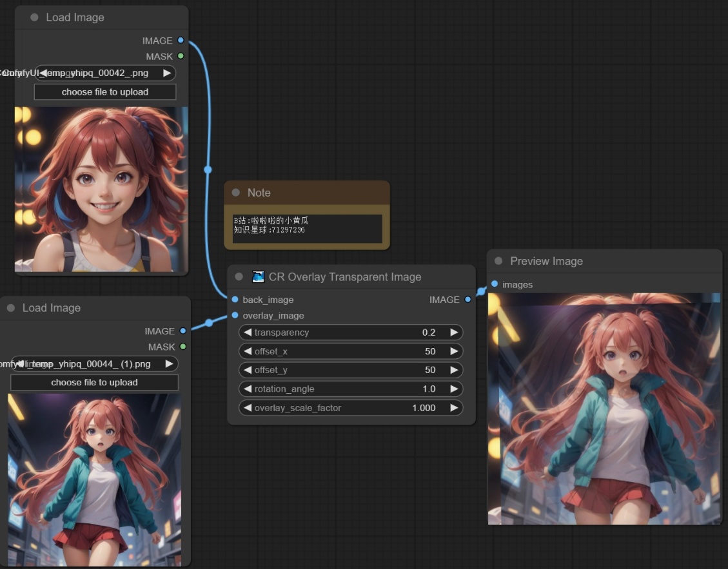Viewport: 728px width, 569px height.
Task: Decrease offset_x using the left arrow
Action: tap(248, 351)
